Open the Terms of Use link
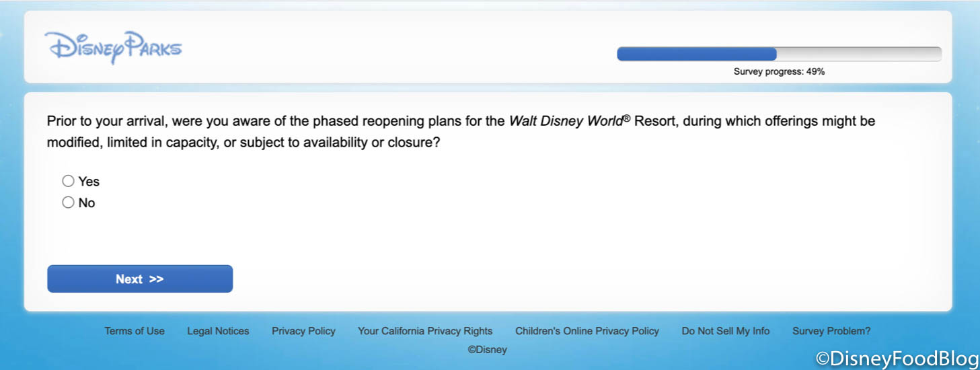This screenshot has height=370, width=980. coord(135,331)
